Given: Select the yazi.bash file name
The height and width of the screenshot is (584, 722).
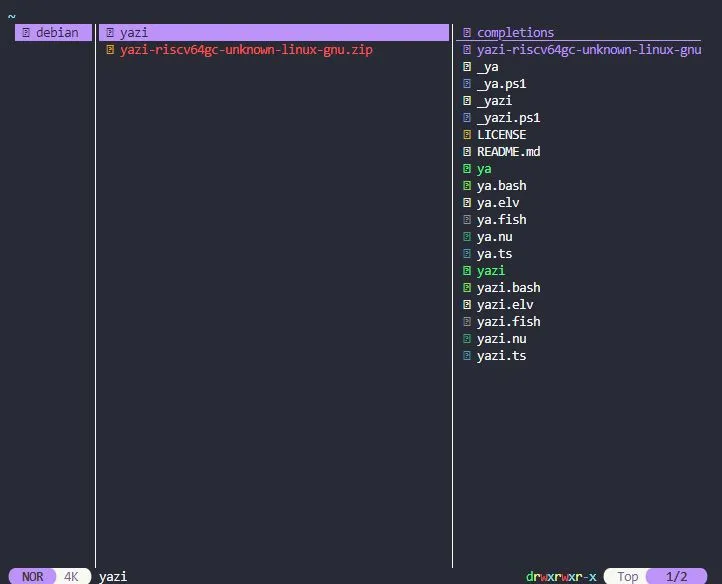Looking at the screenshot, I should click(508, 288).
